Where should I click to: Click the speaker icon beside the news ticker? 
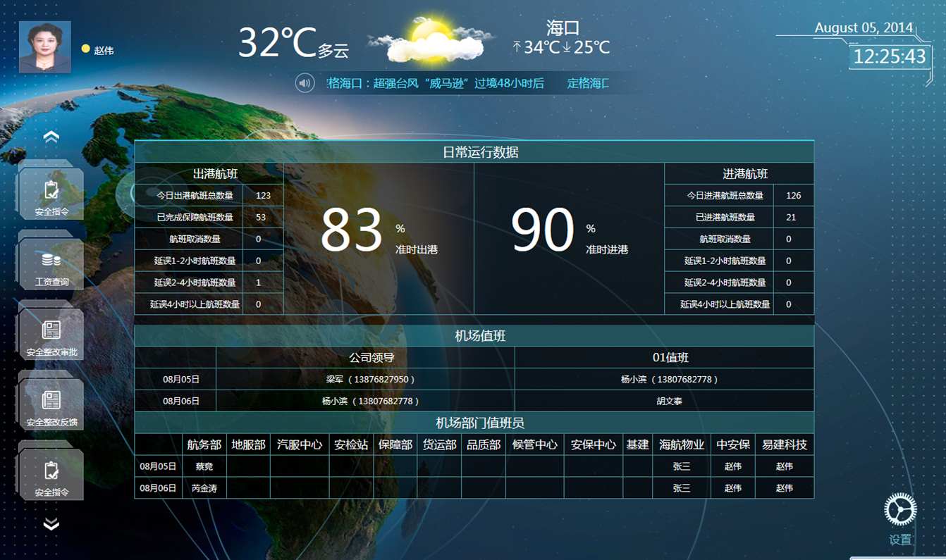tap(305, 83)
